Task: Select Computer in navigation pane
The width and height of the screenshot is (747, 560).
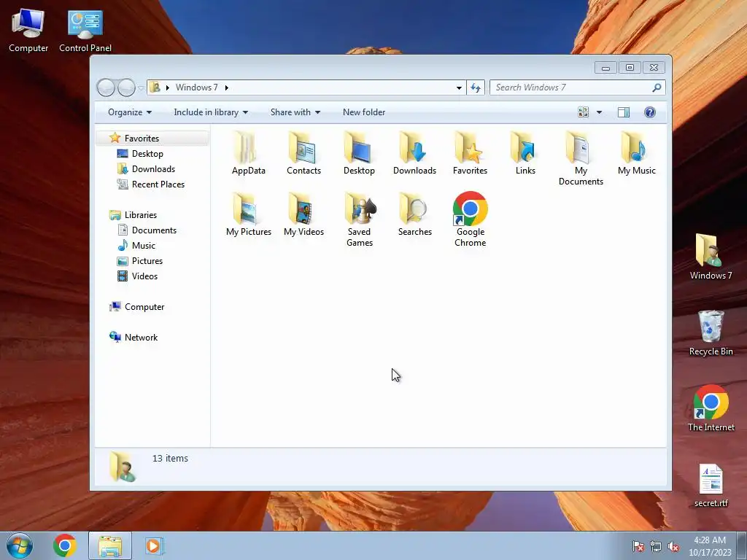Action: (x=144, y=307)
